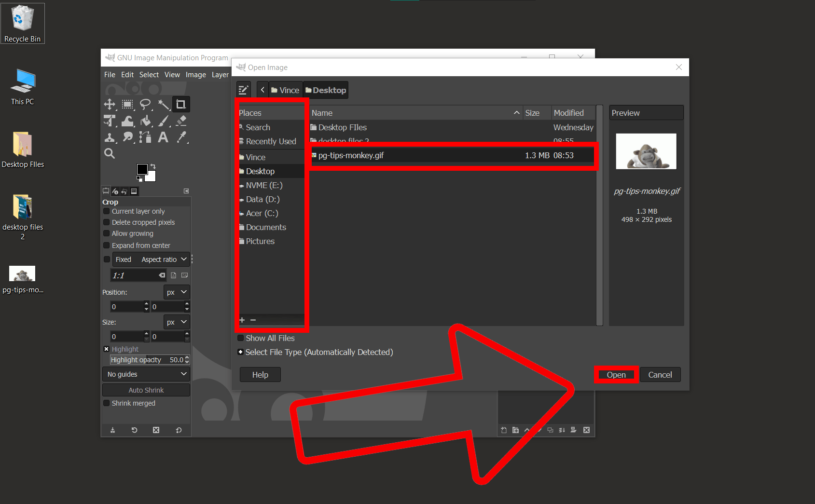
Task: Select the Text tool
Action: (163, 137)
